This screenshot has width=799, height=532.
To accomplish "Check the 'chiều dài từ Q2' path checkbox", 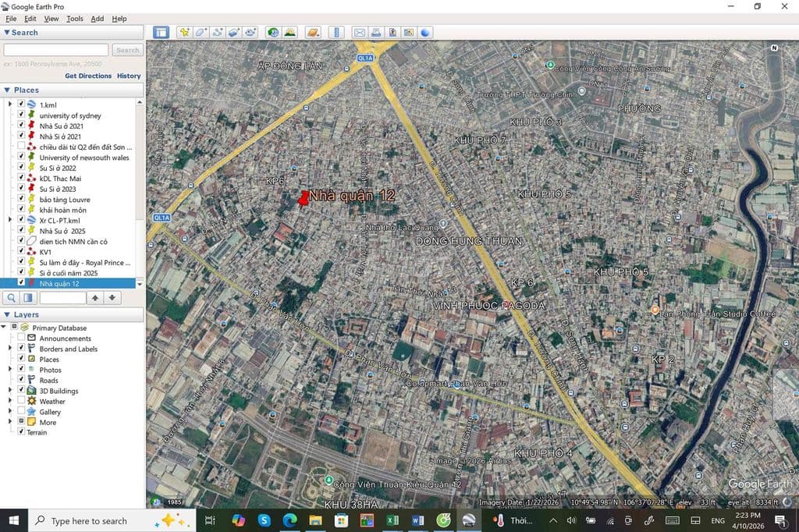I will coord(21,147).
